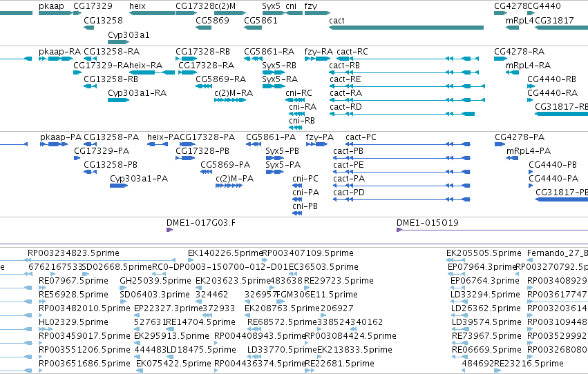Select the cact gene bar
588x374 pixels.
pos(406,28)
